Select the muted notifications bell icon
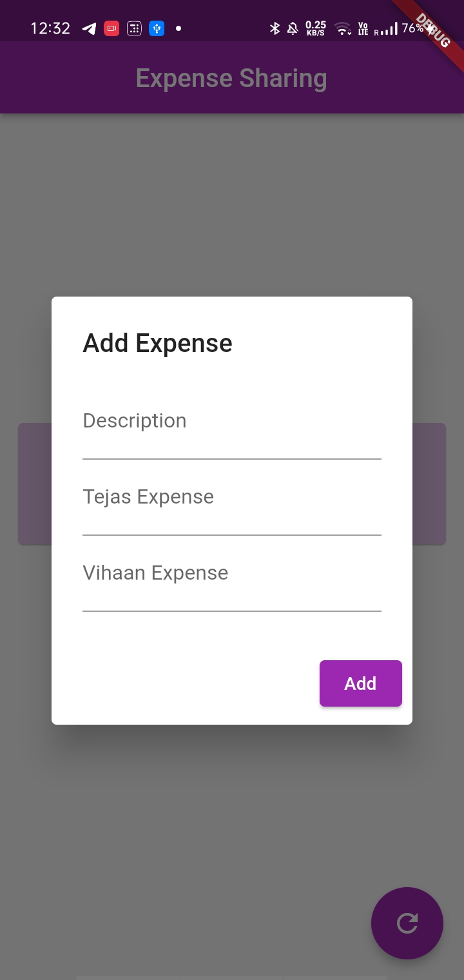Viewport: 464px width, 980px height. [293, 28]
